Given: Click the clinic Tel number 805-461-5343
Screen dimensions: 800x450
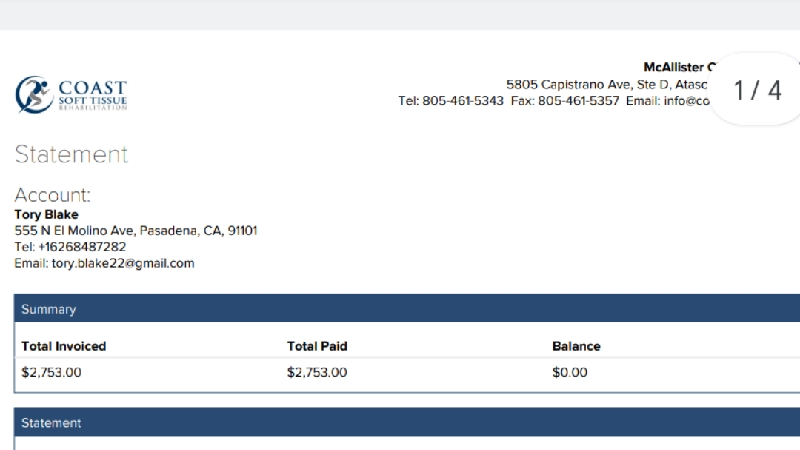Looking at the screenshot, I should (463, 101).
